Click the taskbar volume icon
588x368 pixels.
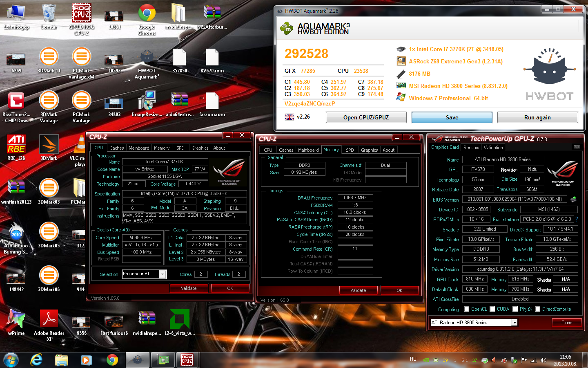(x=543, y=360)
